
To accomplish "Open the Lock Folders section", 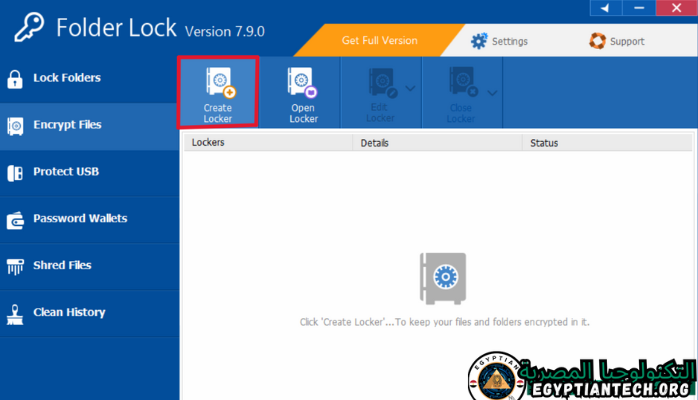I will coord(66,78).
